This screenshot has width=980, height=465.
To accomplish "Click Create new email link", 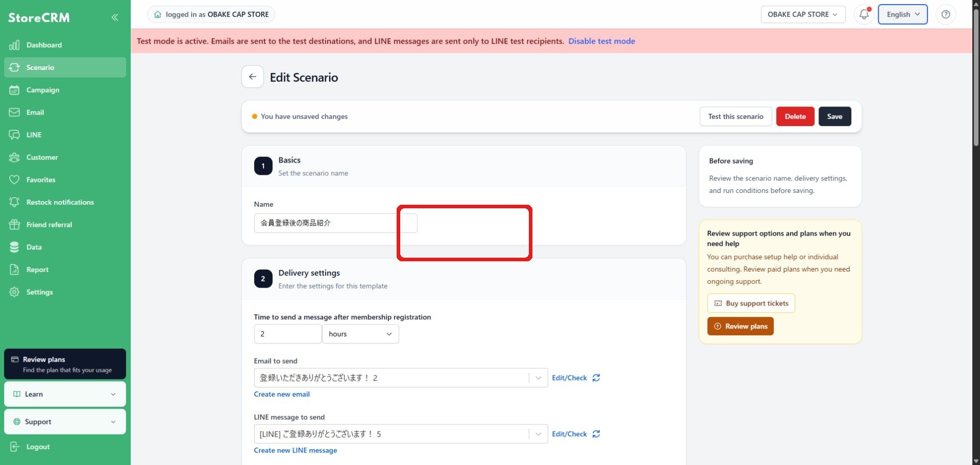I will point(282,395).
